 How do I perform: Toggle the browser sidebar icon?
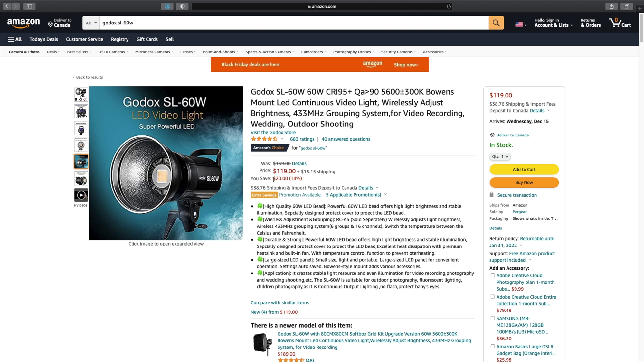(29, 6)
